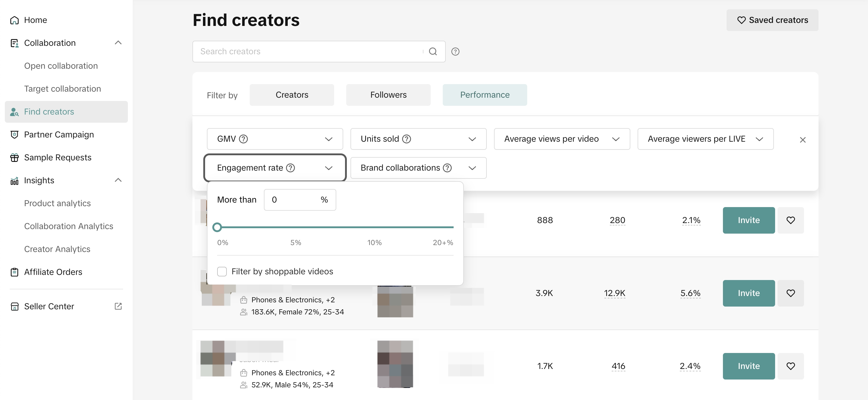The height and width of the screenshot is (400, 868).
Task: Click Units sold info question icon
Action: [x=406, y=139]
